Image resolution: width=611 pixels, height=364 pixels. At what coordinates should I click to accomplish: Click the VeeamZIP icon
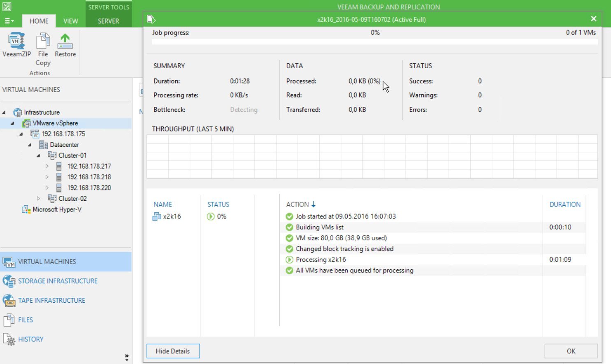click(x=16, y=41)
